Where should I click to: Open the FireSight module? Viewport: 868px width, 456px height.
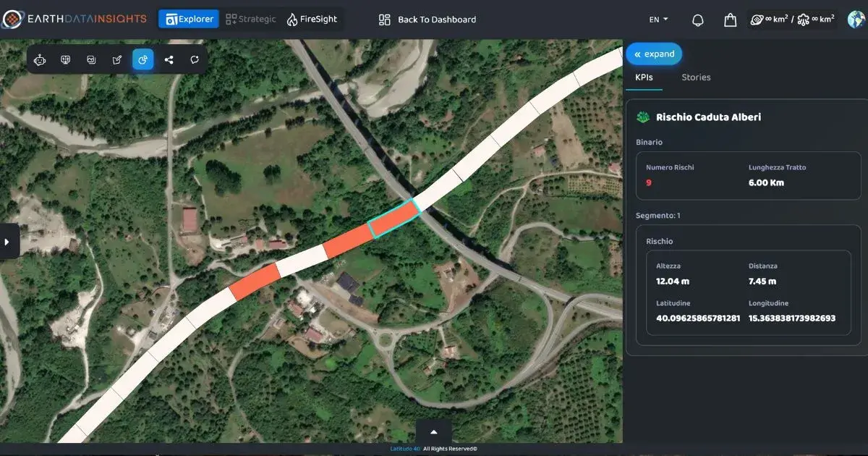pyautogui.click(x=312, y=19)
